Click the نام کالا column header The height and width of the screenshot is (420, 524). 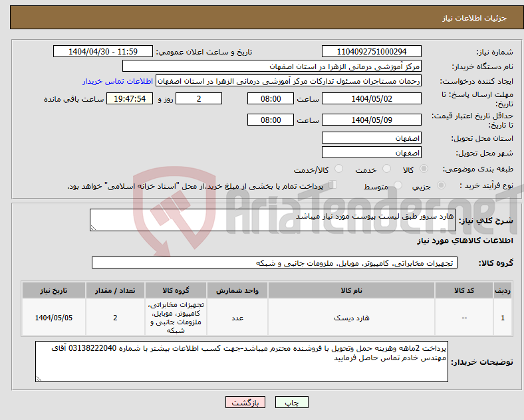(351, 290)
